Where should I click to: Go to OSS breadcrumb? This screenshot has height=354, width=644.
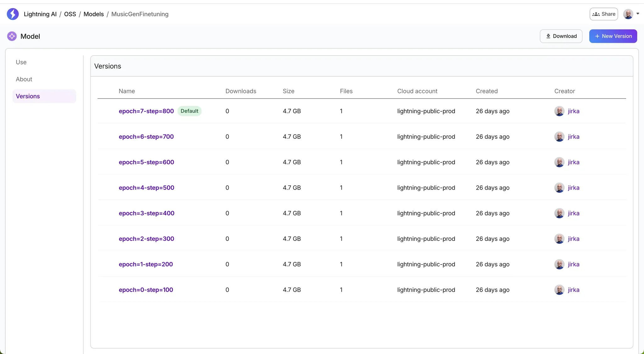pyautogui.click(x=70, y=14)
